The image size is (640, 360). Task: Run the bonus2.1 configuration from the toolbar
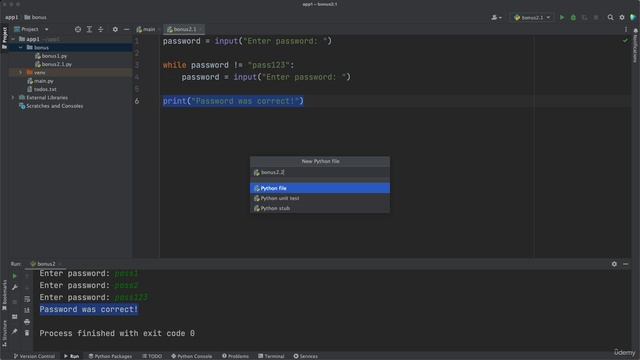tap(562, 18)
